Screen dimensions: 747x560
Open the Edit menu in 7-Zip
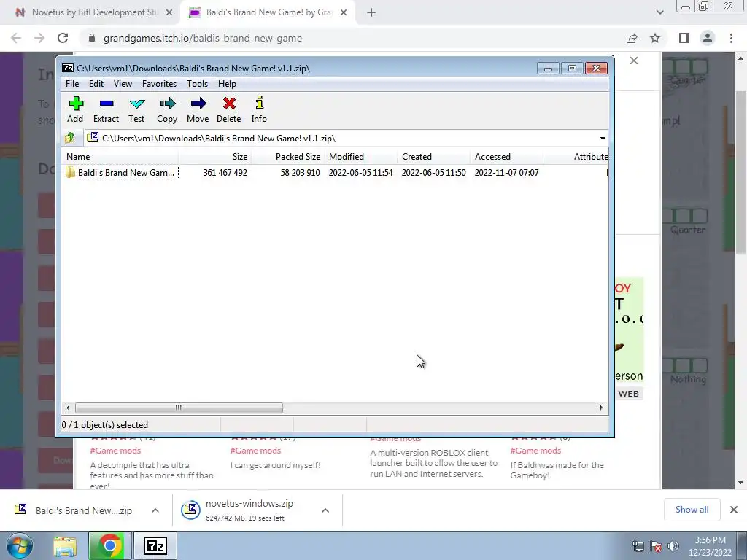pos(96,84)
